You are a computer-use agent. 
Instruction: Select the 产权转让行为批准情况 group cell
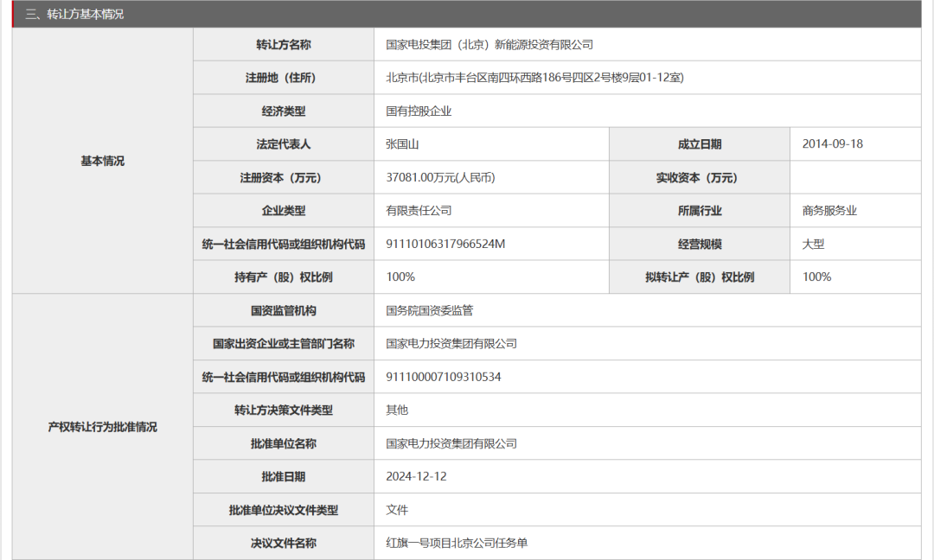pos(102,427)
